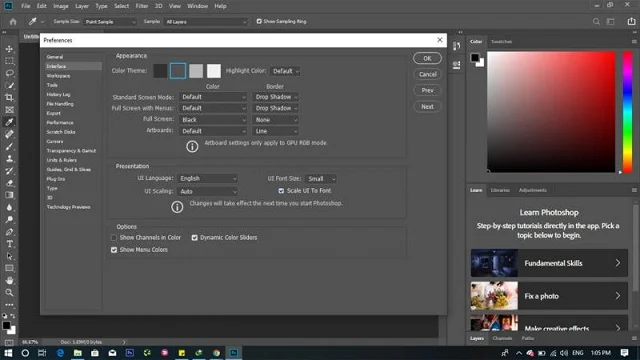Open the Window menu
Image resolution: width=640 pixels, height=360 pixels.
click(198, 6)
